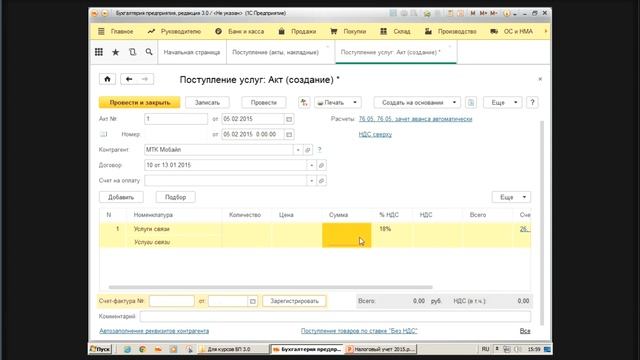Click the НДС сверху link
The height and width of the screenshot is (360, 640).
point(375,134)
